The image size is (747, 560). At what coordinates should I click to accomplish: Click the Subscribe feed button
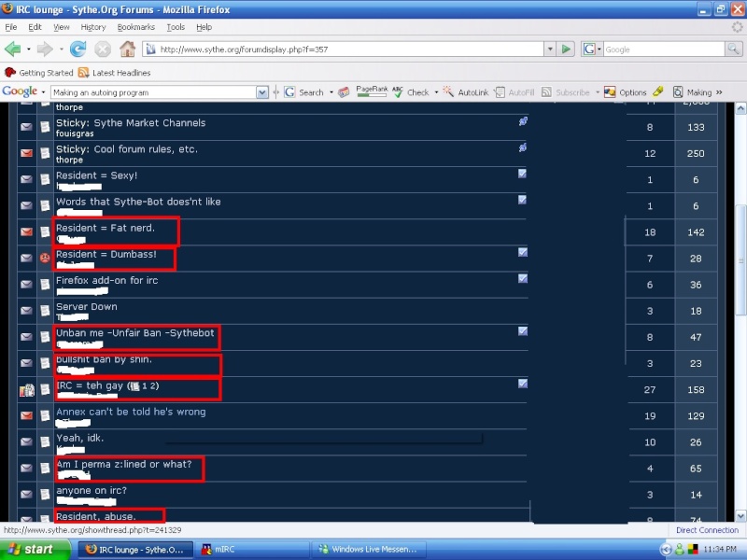(566, 92)
